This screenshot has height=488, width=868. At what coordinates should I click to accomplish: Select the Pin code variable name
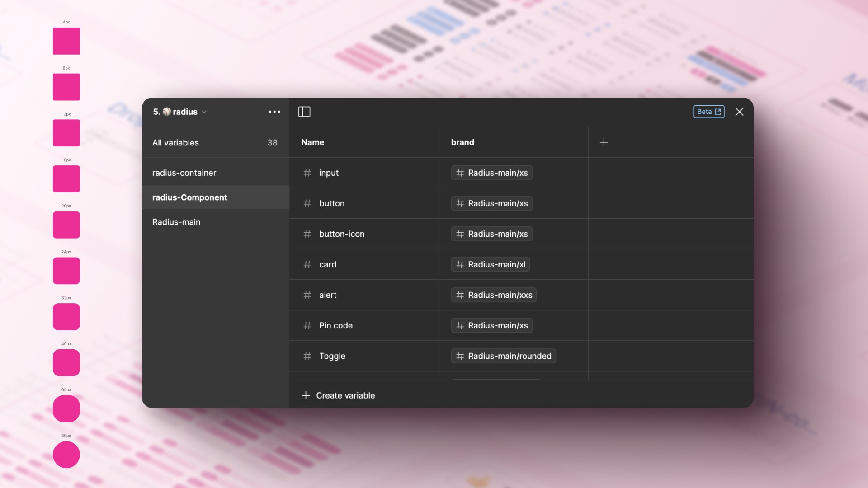click(336, 325)
